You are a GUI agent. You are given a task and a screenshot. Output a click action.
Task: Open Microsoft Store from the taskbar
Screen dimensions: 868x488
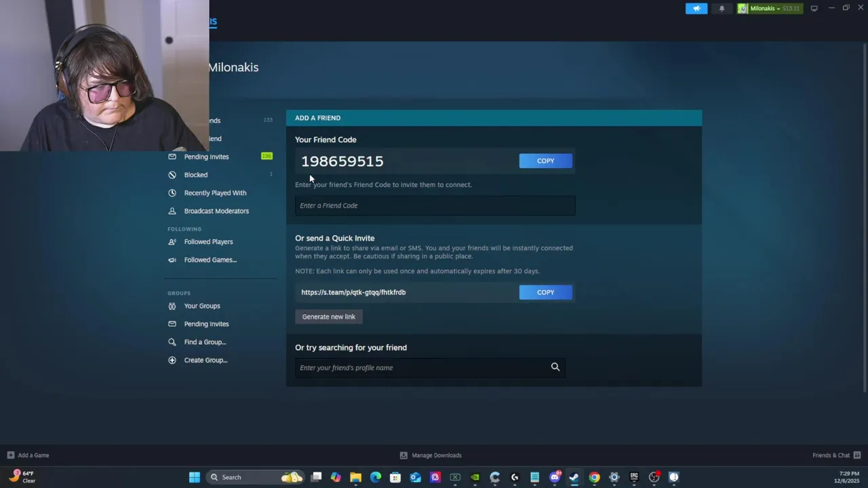pyautogui.click(x=395, y=477)
